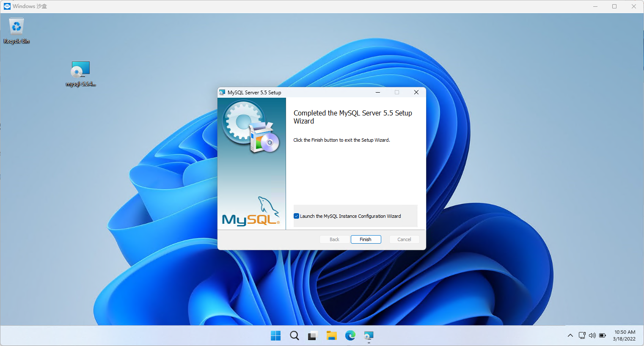Maximize the Windows Sandbox window
The width and height of the screenshot is (644, 346).
click(x=614, y=6)
